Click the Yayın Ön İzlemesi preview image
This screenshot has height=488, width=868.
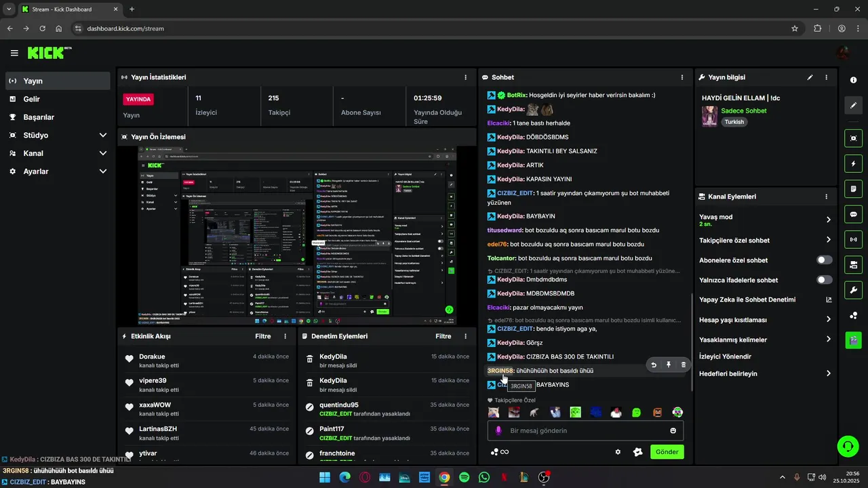click(x=296, y=236)
